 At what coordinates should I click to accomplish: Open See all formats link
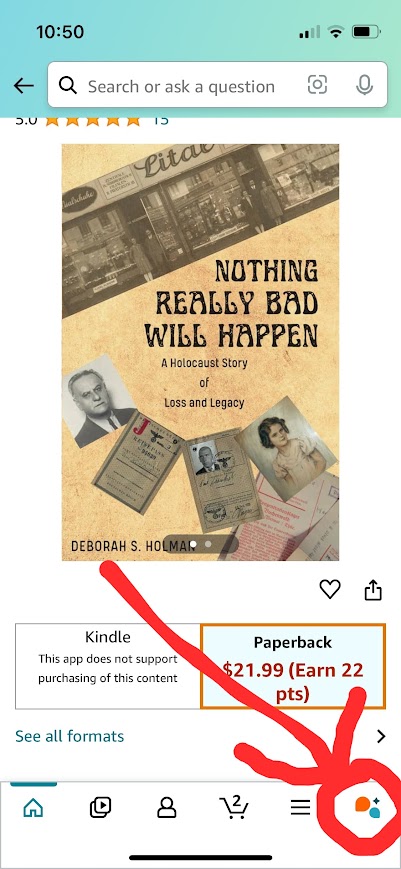click(70, 736)
